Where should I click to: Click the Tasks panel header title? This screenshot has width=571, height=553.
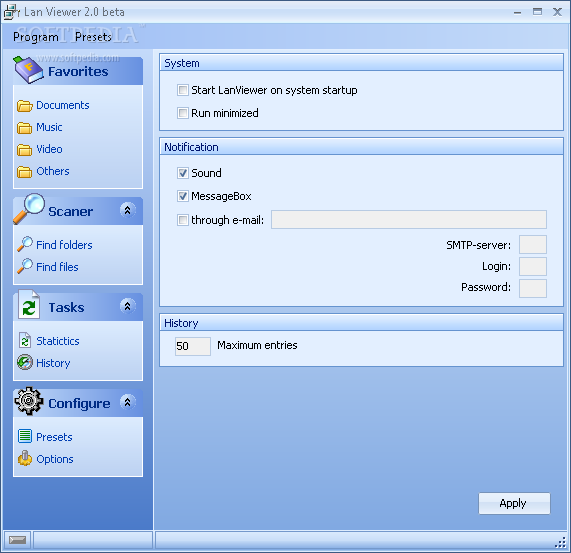tap(66, 307)
